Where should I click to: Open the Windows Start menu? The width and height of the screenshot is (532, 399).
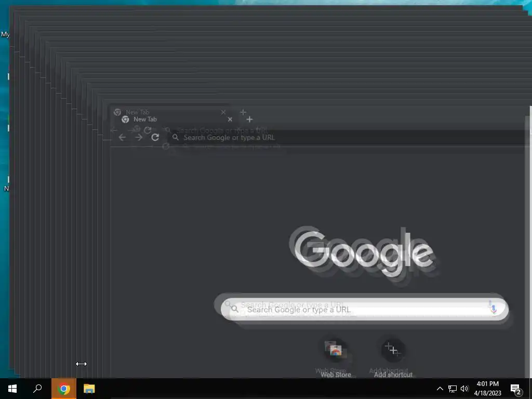coord(12,389)
